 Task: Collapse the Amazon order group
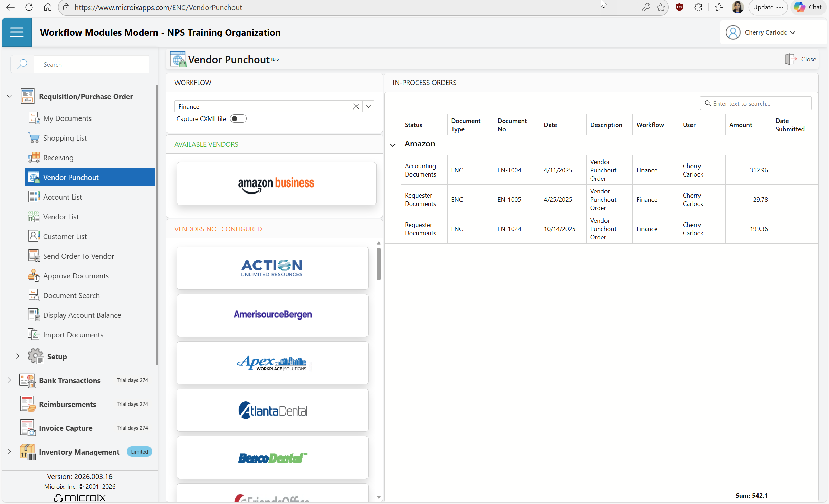[x=393, y=145]
